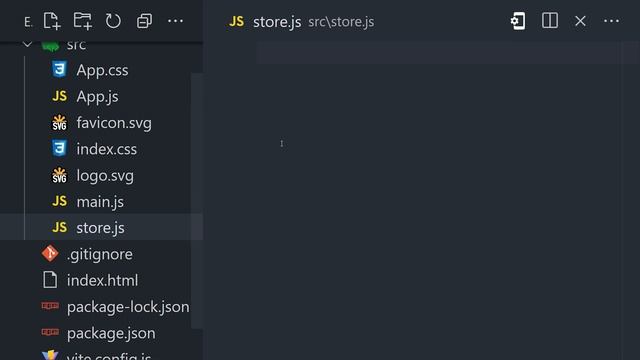This screenshot has height=360, width=640.
Task: Click the JS icon beside App.js
Action: coord(60,96)
